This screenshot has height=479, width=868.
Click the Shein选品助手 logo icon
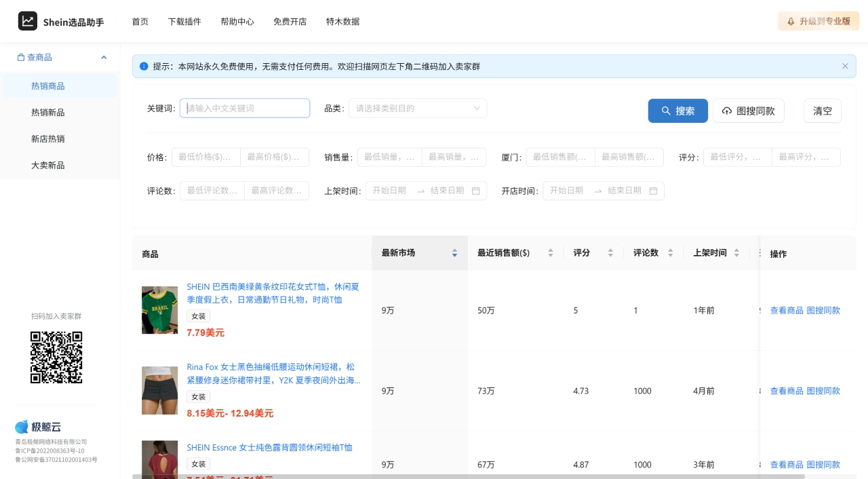(x=28, y=21)
